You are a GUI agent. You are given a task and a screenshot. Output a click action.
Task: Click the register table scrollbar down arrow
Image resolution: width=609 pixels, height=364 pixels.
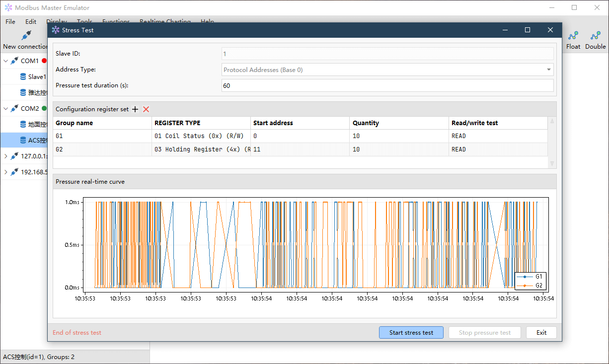pos(552,163)
